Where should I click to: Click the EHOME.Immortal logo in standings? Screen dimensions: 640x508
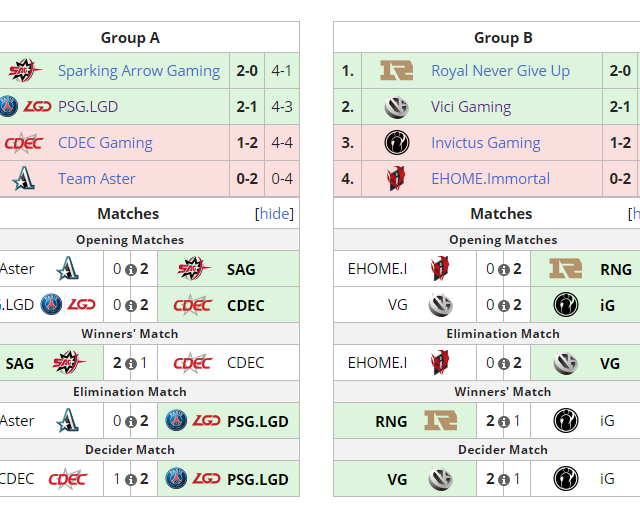point(396,179)
